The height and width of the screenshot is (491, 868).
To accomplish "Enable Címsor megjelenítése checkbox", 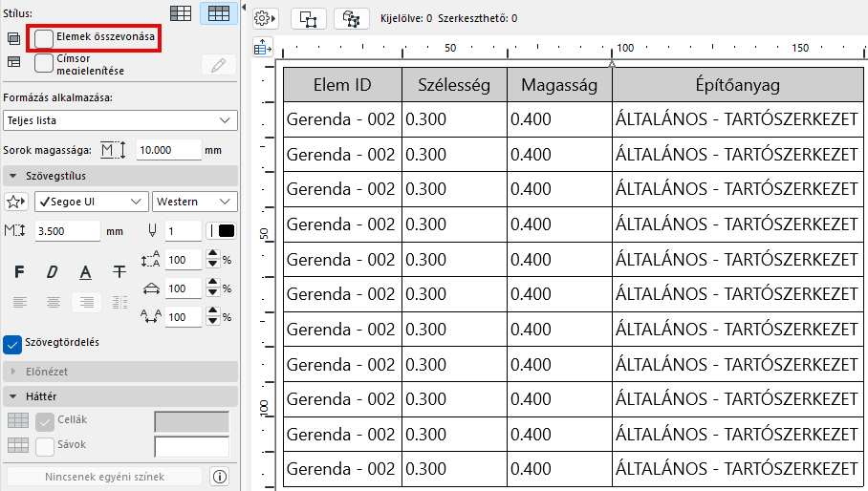I will click(44, 63).
